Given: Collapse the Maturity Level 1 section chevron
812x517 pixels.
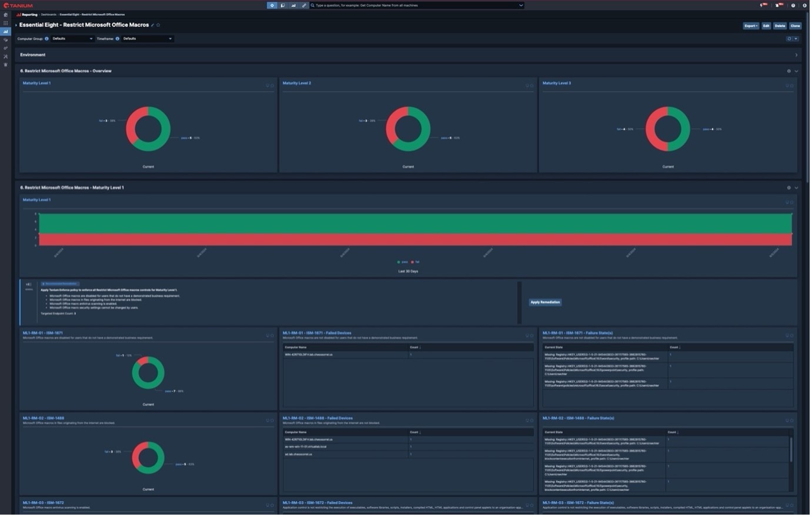Looking at the screenshot, I should [797, 188].
